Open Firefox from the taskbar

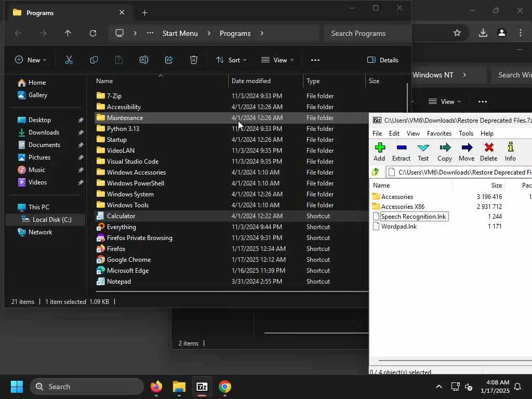(x=156, y=387)
